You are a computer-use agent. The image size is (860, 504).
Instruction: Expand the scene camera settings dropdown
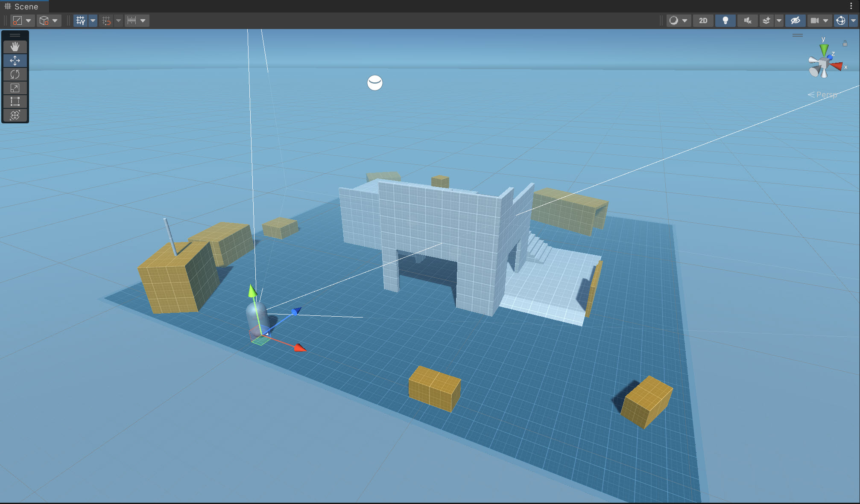[x=825, y=20]
